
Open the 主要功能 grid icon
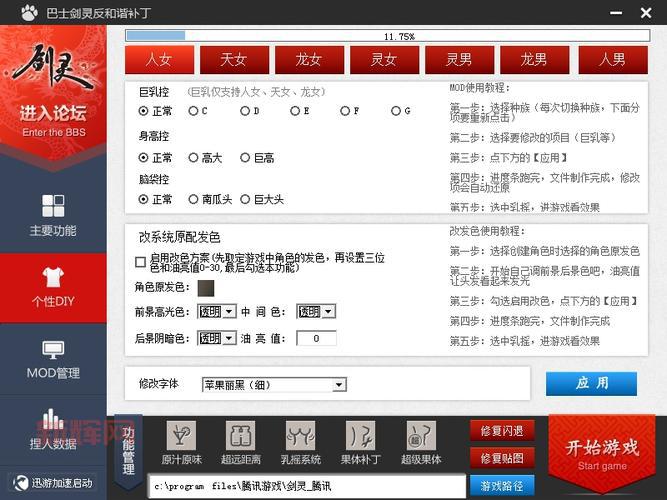tap(53, 206)
